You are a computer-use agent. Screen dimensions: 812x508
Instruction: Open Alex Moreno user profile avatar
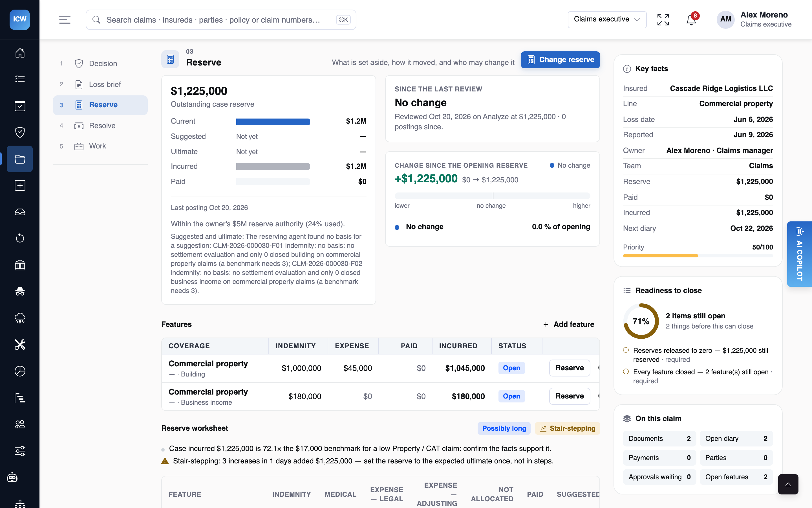[x=725, y=19]
